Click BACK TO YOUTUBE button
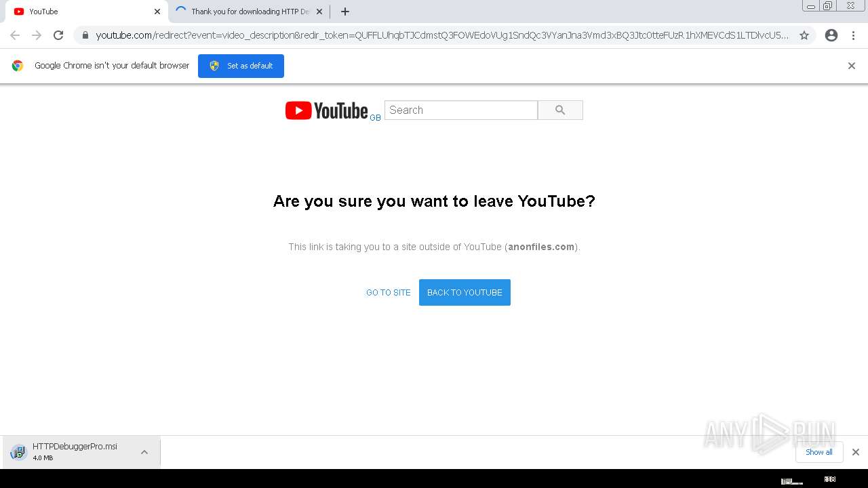Image resolution: width=868 pixels, height=488 pixels. click(x=465, y=293)
